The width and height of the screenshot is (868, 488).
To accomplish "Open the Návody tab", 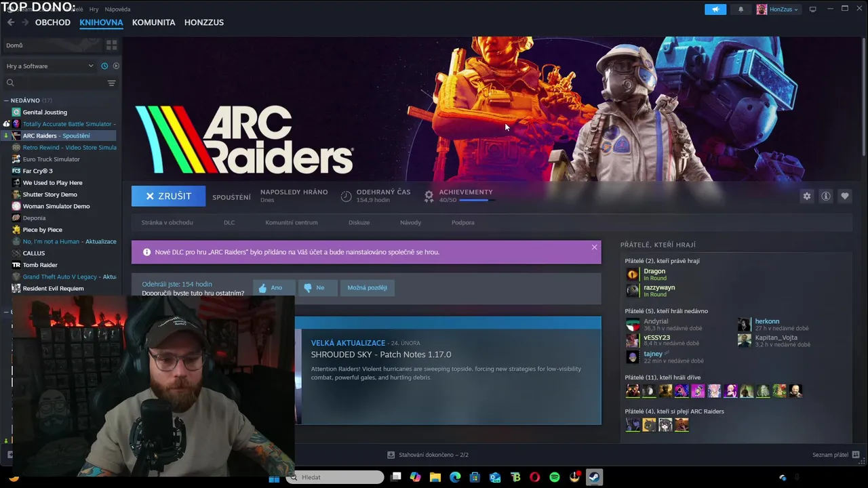I will tap(410, 222).
